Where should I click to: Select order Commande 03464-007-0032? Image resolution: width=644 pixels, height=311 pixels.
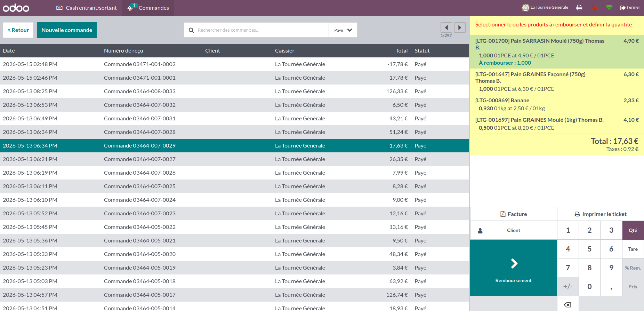234,105
